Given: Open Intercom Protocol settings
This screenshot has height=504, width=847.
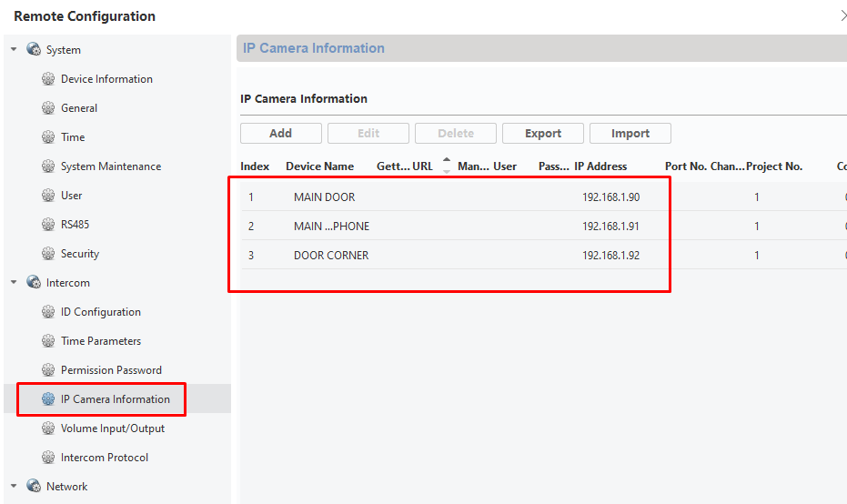Looking at the screenshot, I should [105, 458].
